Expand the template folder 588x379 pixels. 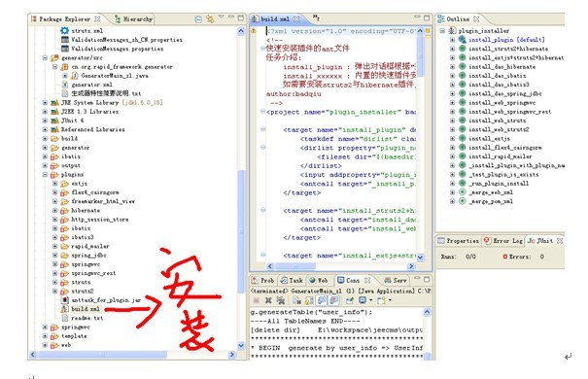[45, 336]
